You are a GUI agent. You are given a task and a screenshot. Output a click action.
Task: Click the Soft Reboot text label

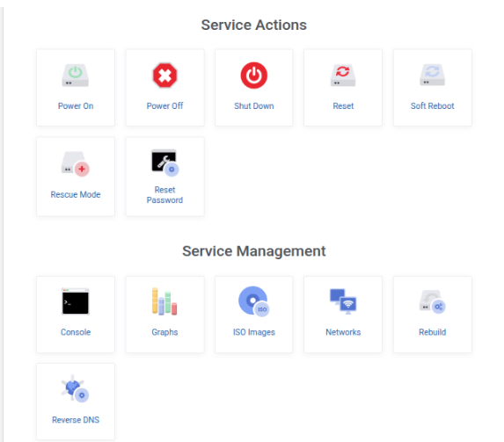pyautogui.click(x=433, y=106)
